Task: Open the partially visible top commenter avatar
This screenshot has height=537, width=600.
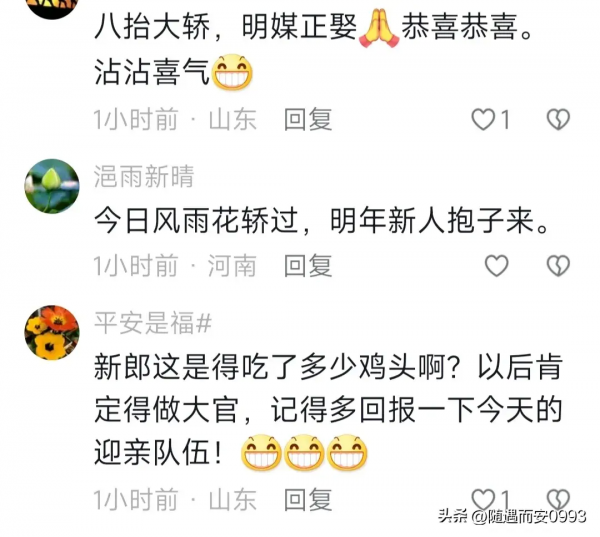Action: [x=52, y=8]
